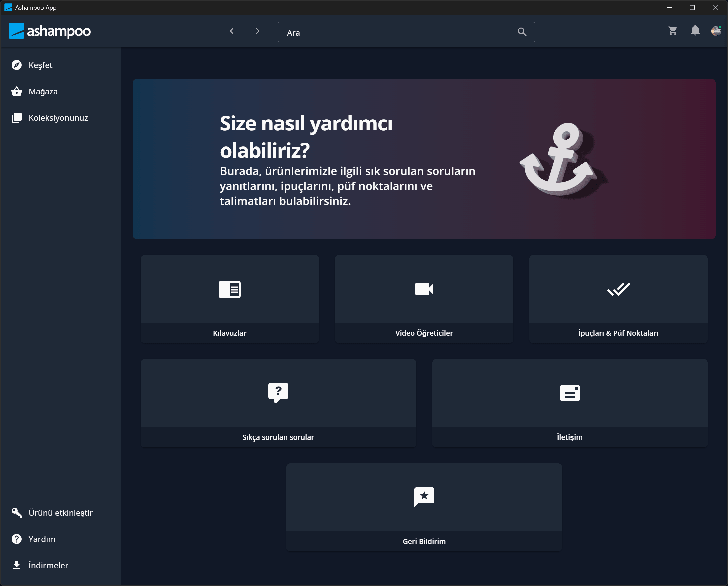Go back with the left arrow

232,31
